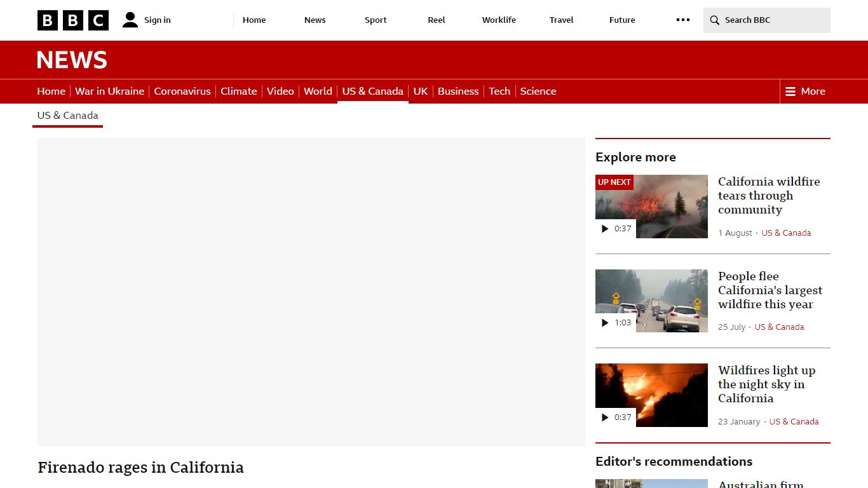868x488 pixels.
Task: Open the Tech news tab
Action: pyautogui.click(x=499, y=91)
